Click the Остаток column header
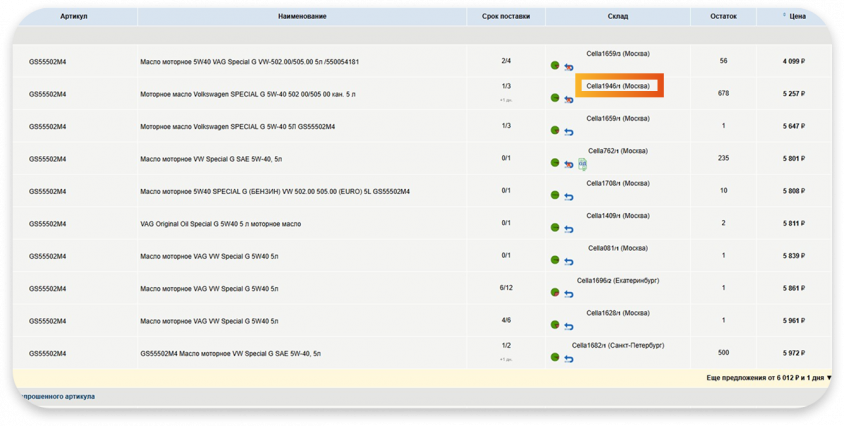 (x=723, y=17)
